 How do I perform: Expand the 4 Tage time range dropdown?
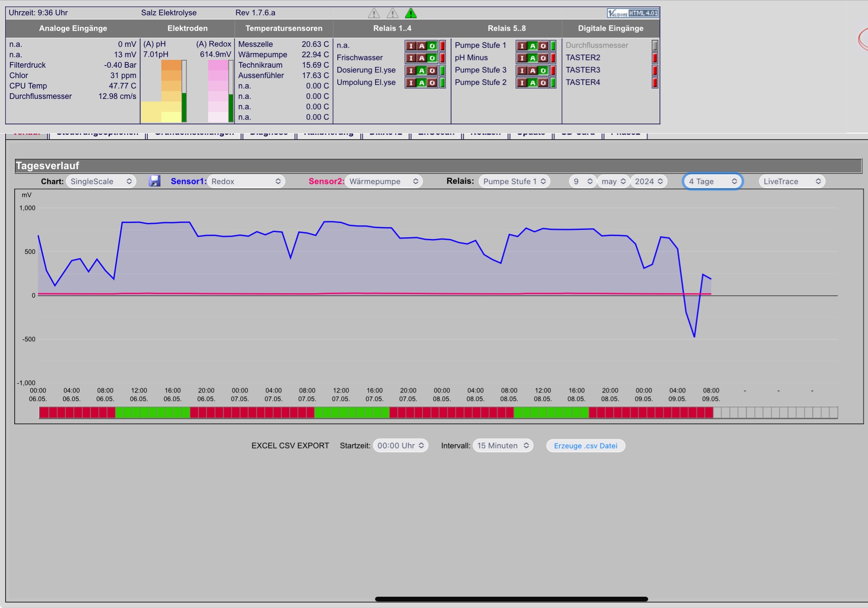point(713,181)
